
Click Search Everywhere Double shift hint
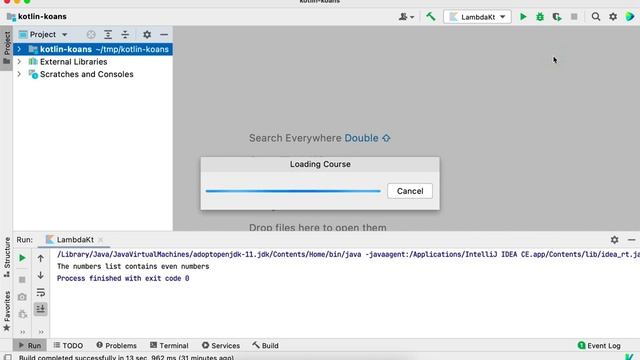click(x=320, y=138)
